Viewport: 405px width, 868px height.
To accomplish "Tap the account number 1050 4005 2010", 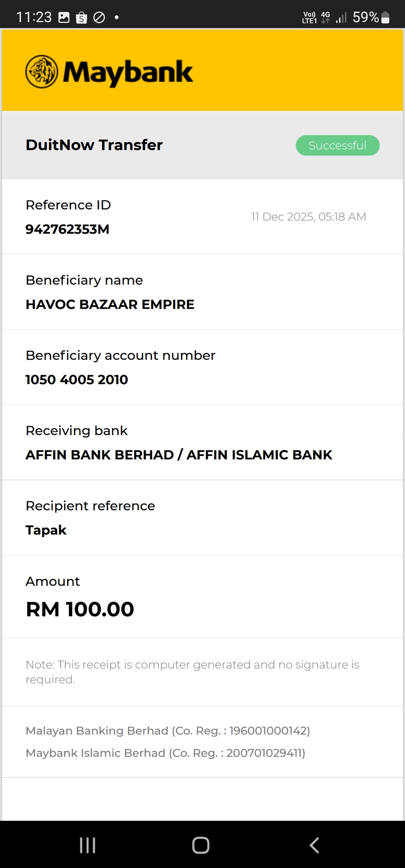I will tap(77, 380).
